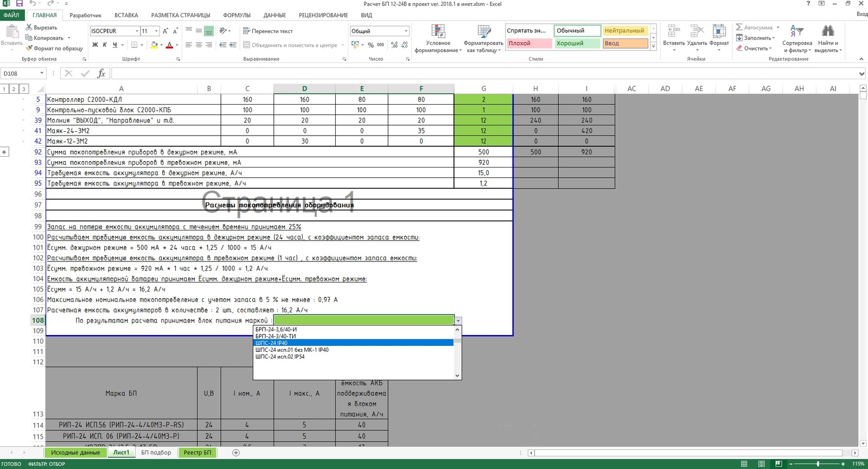Switch to the ФОРМУЛЫ ribbon tab
868x469 pixels.
coord(237,15)
